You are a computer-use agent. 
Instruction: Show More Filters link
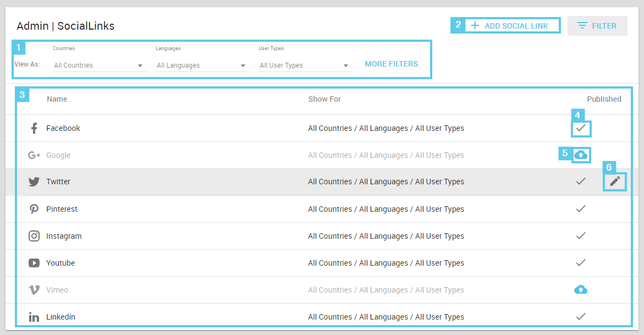pyautogui.click(x=391, y=64)
